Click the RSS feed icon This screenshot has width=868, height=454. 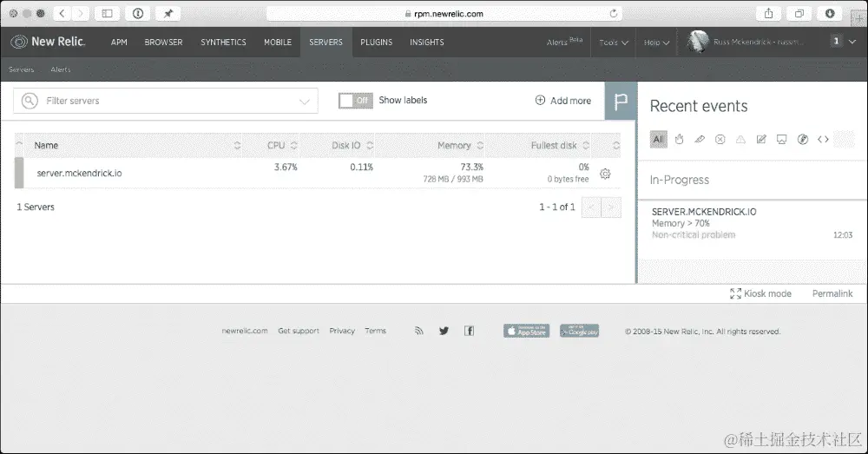coord(419,331)
